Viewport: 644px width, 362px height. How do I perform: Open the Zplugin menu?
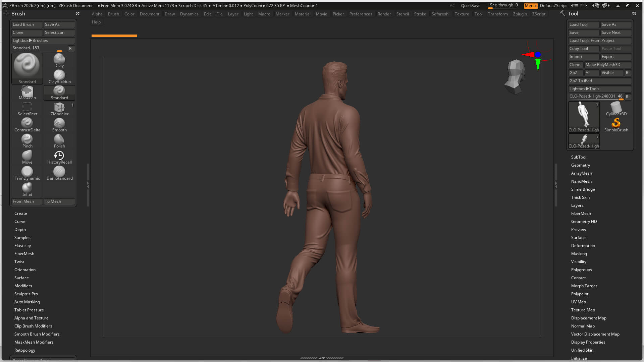(x=520, y=14)
